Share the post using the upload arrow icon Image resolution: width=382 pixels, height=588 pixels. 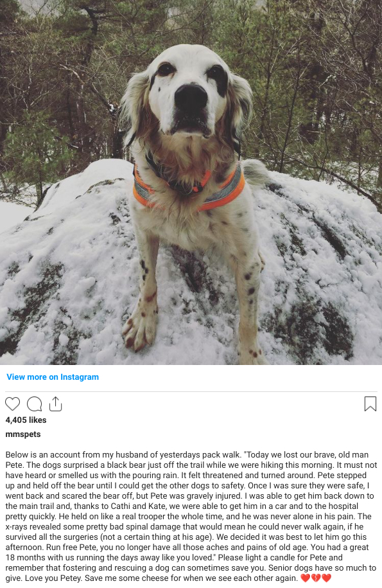click(55, 404)
